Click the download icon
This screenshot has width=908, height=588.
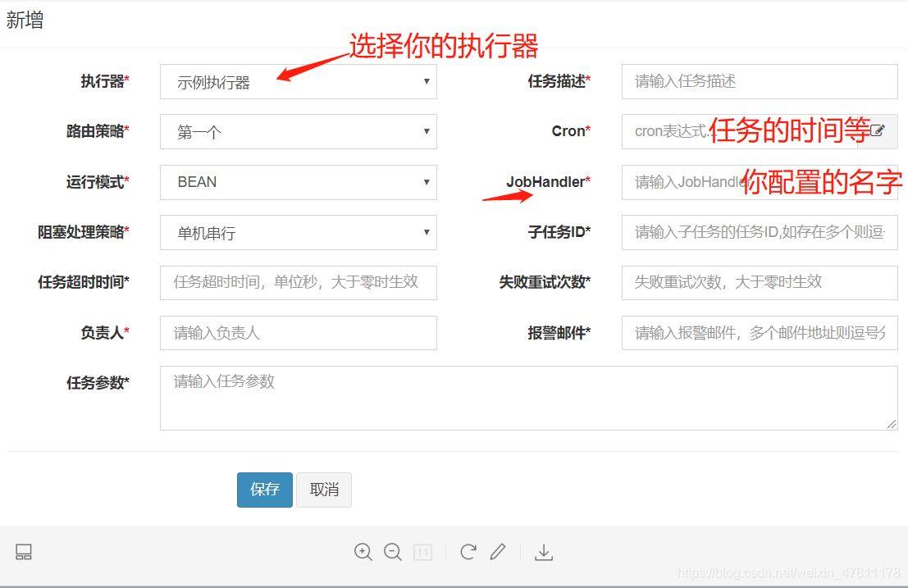coord(544,552)
